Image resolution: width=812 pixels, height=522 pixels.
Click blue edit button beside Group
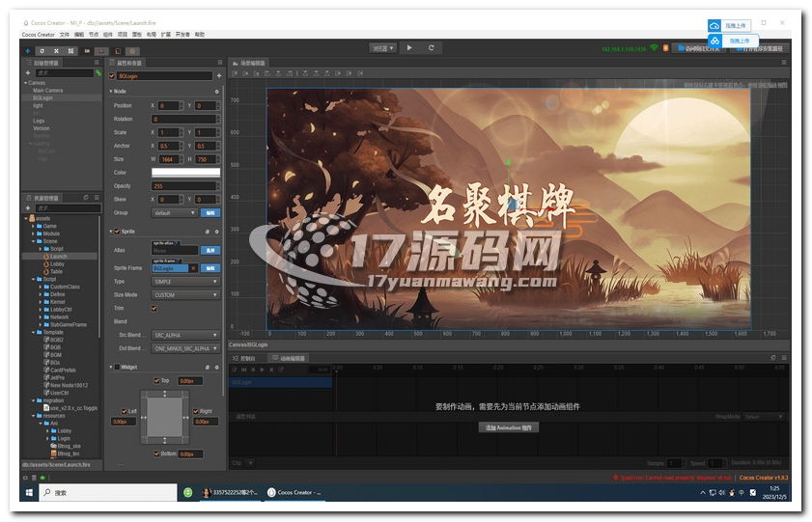(210, 212)
